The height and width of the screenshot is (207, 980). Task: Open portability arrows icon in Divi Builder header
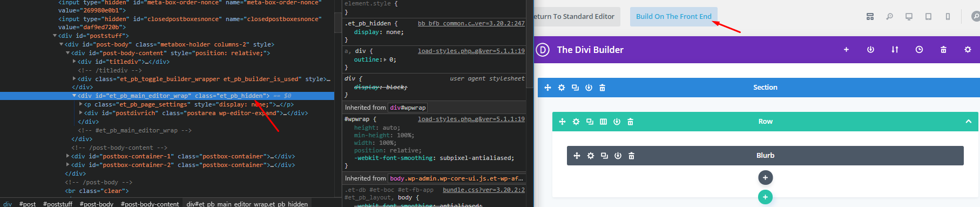[x=895, y=50]
